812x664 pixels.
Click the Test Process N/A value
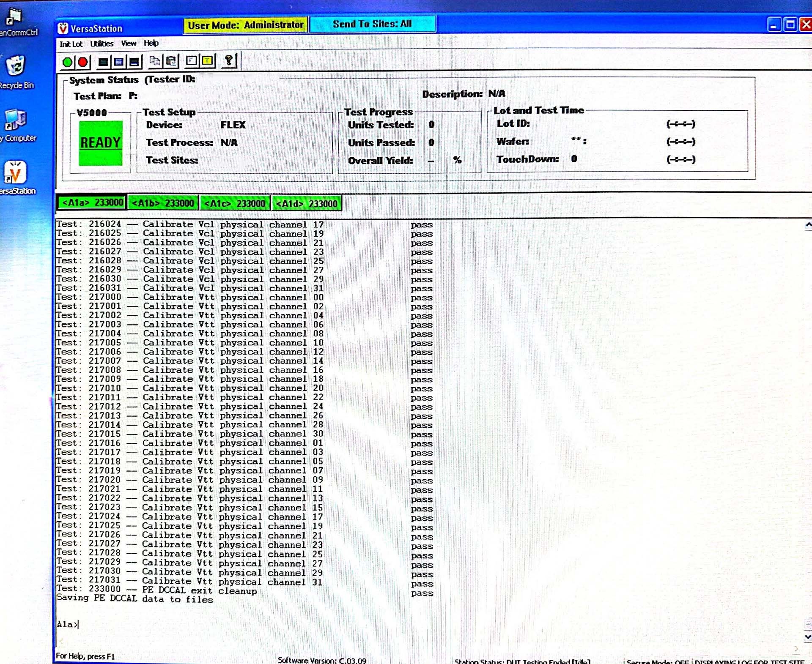click(229, 143)
